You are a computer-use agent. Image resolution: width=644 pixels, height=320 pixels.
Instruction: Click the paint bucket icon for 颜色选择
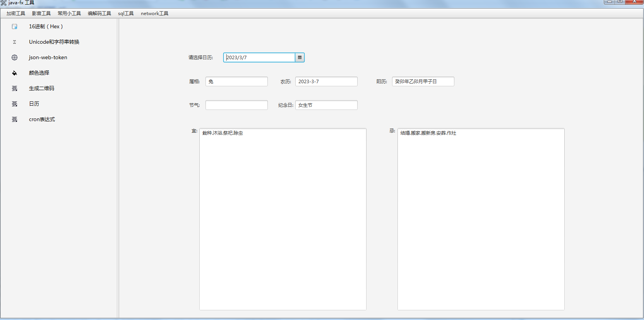[x=15, y=73]
